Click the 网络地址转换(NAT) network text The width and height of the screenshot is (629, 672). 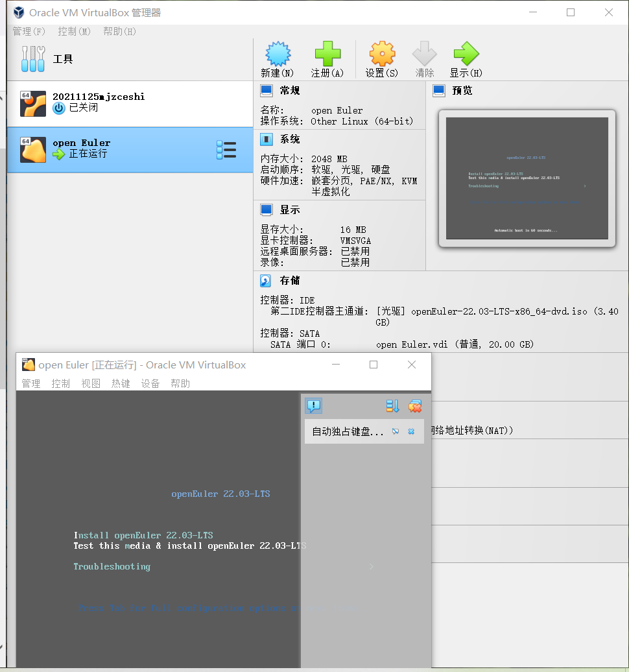click(x=472, y=430)
